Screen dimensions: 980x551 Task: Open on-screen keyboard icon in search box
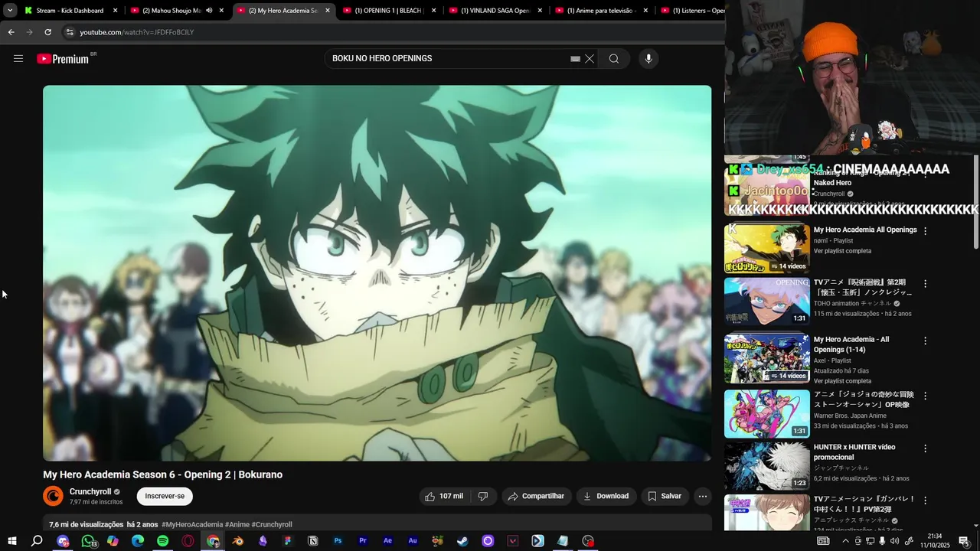(x=575, y=59)
